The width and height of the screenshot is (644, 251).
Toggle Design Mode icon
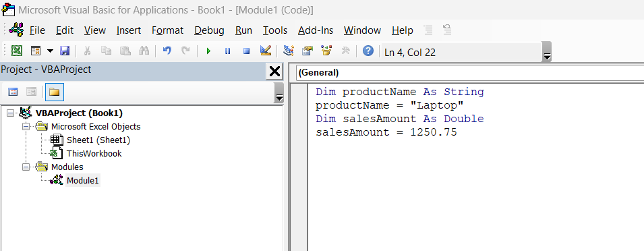[x=266, y=51]
